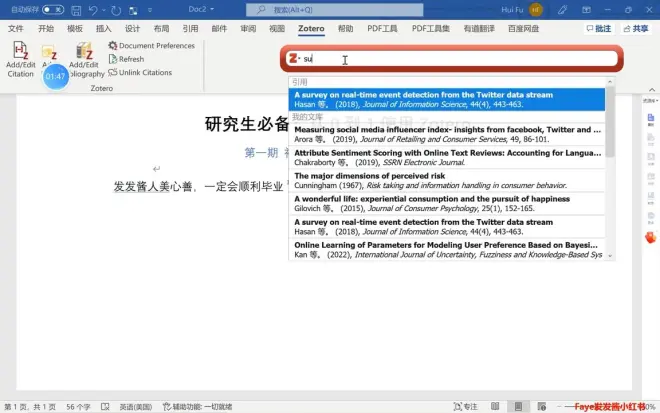
Task: Click the 搜索 (Alt+Q) search box
Action: tap(335, 10)
